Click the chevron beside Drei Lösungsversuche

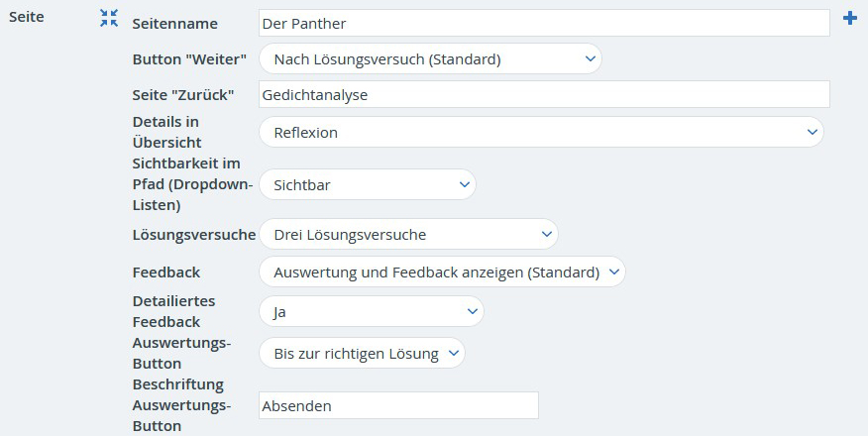546,234
